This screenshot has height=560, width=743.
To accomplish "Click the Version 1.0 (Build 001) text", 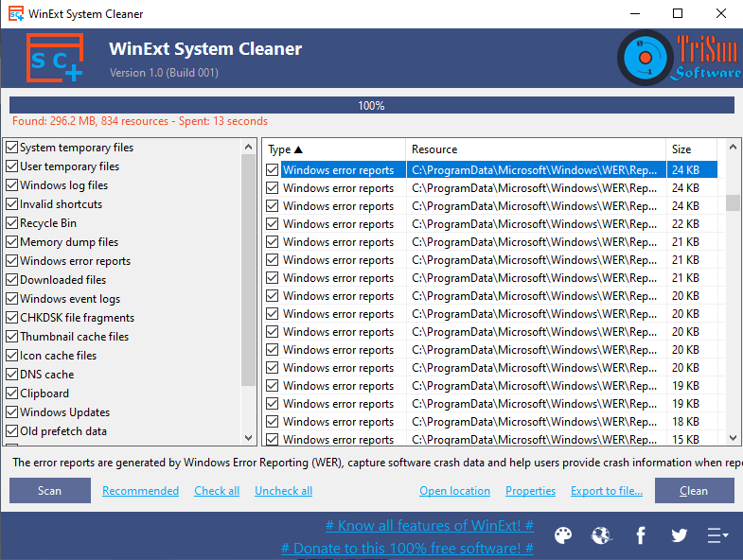I will [164, 73].
